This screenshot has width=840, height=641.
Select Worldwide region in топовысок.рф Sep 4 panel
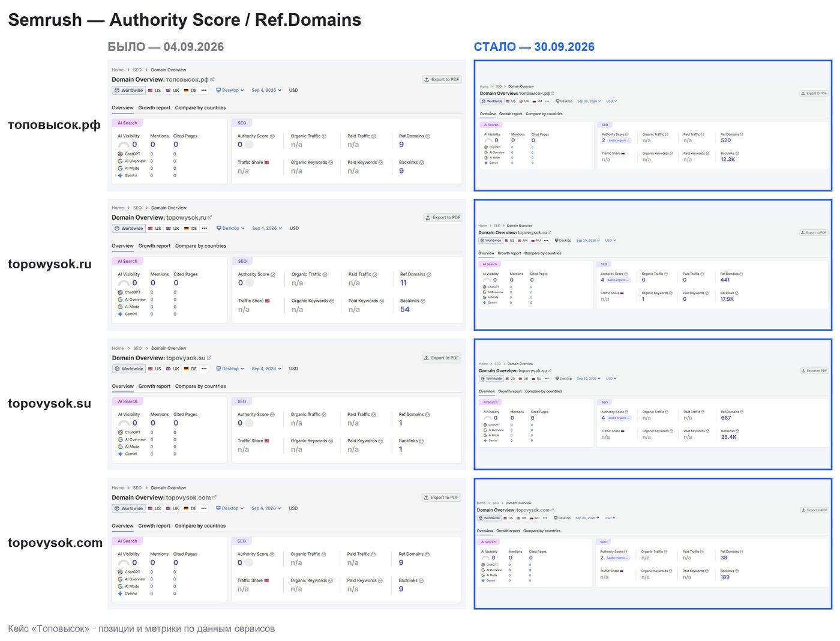pos(128,91)
